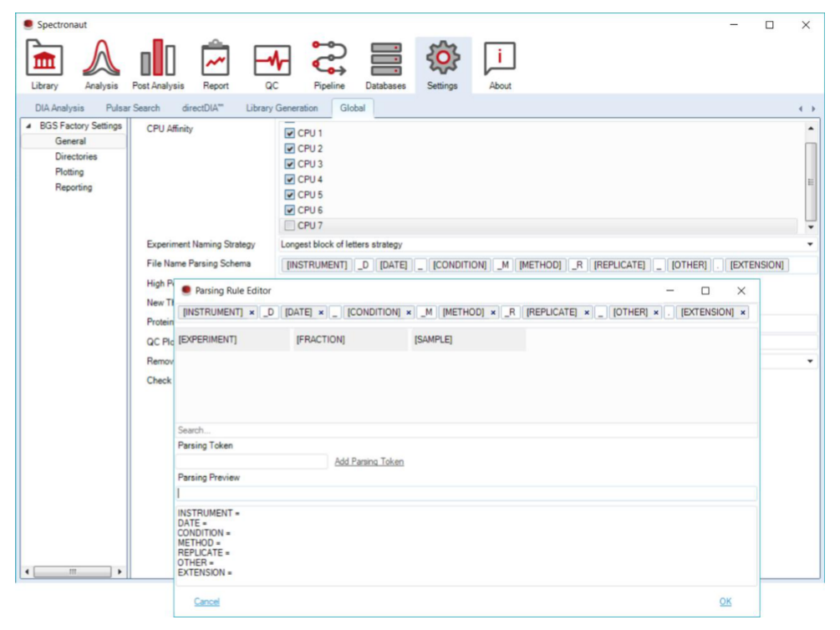840x630 pixels.
Task: Open the Databases perspective
Action: pyautogui.click(x=385, y=65)
